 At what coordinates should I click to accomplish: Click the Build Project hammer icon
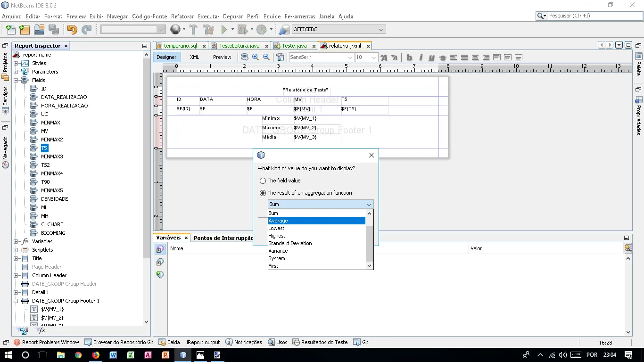193,30
